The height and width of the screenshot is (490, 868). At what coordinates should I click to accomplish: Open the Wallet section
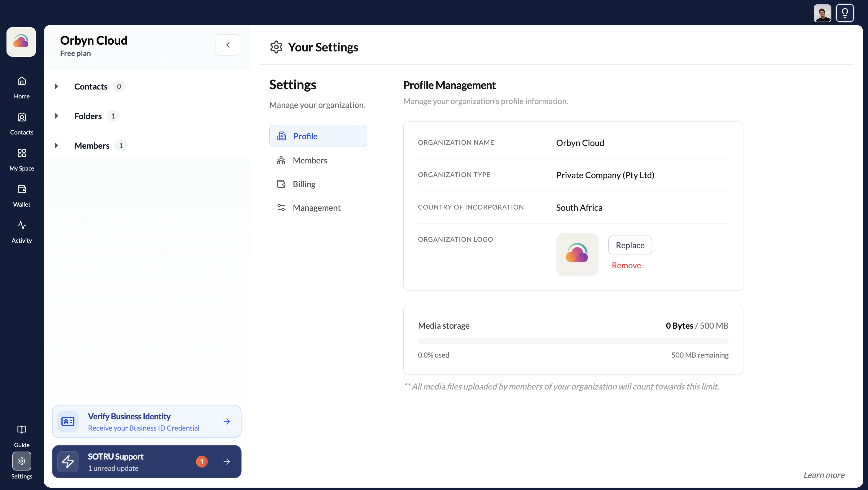[x=22, y=196]
